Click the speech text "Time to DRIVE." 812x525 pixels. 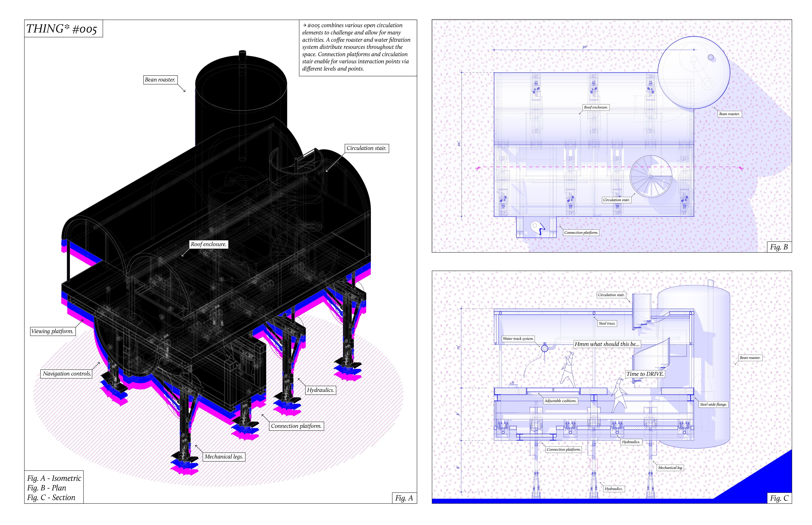[645, 374]
